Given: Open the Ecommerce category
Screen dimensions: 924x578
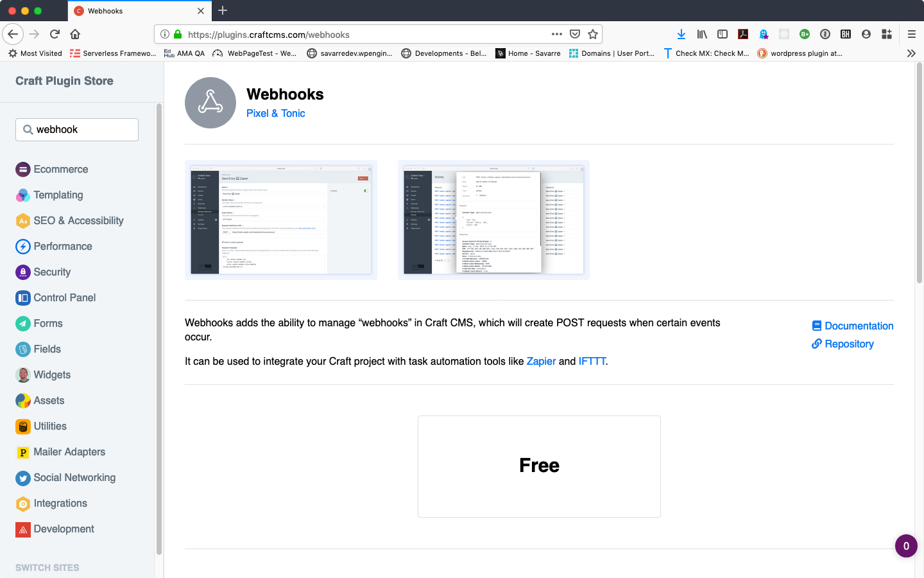Looking at the screenshot, I should (52, 170).
